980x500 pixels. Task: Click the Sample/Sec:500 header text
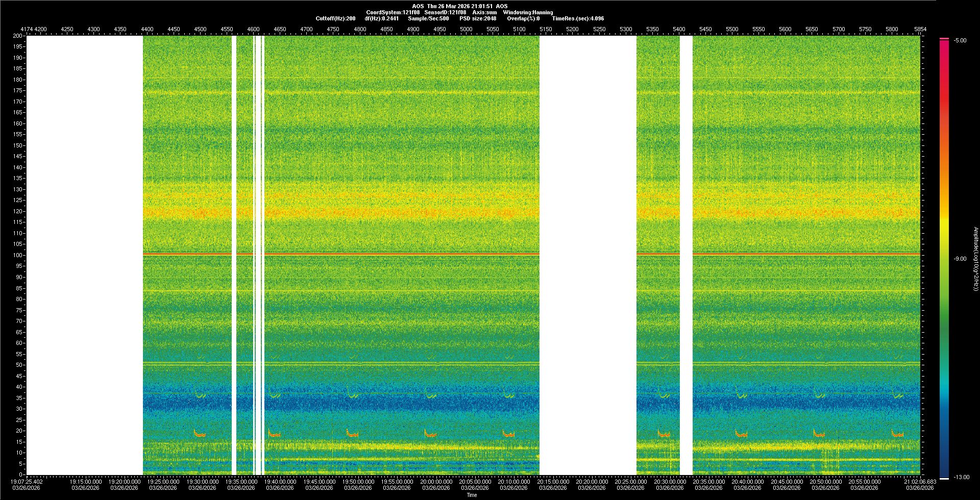428,18
